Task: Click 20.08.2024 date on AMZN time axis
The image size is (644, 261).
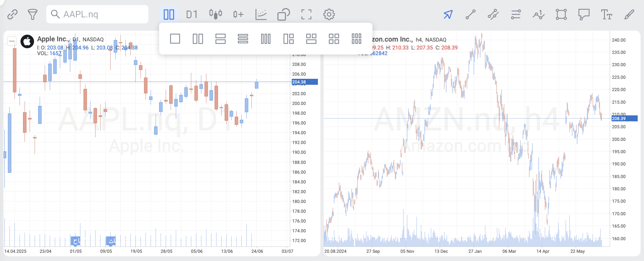Action: tap(335, 251)
